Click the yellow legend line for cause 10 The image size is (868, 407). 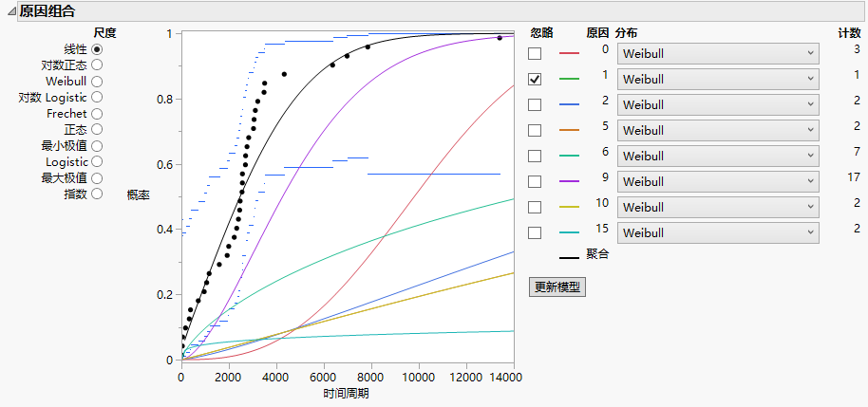(x=570, y=207)
